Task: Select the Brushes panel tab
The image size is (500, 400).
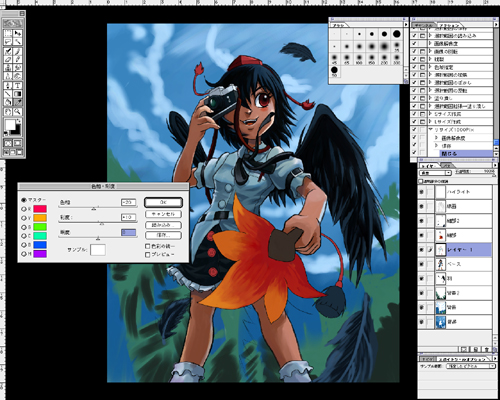Action: 339,25
